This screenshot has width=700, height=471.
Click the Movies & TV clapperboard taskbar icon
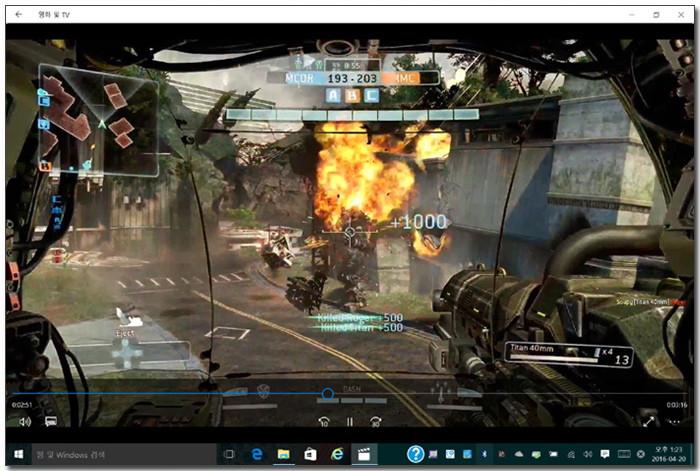tap(364, 454)
